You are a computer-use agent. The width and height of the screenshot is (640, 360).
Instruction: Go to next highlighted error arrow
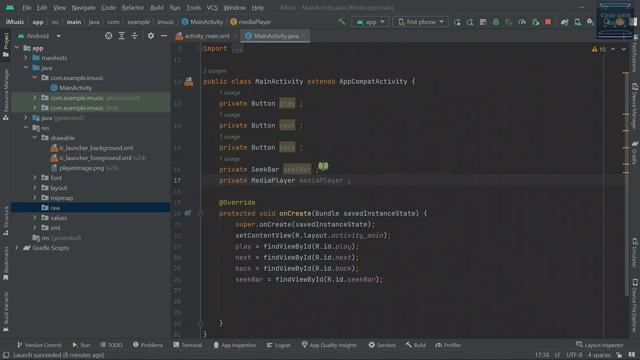pyautogui.click(x=623, y=49)
